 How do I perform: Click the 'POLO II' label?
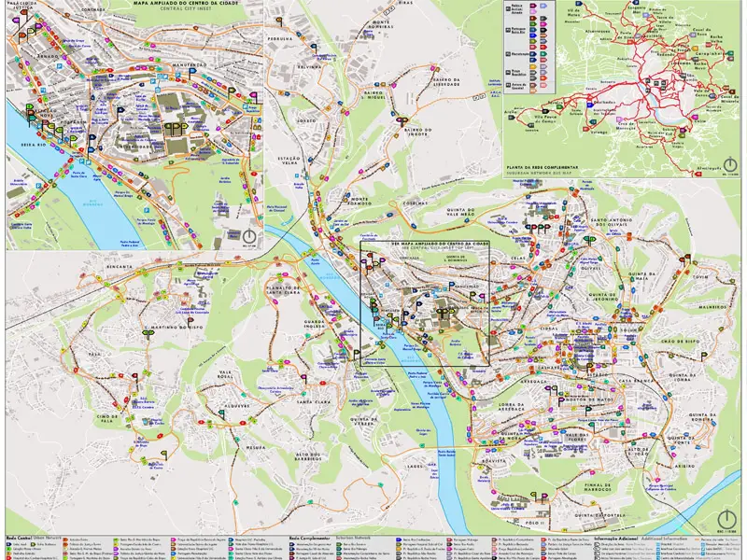click(x=534, y=523)
